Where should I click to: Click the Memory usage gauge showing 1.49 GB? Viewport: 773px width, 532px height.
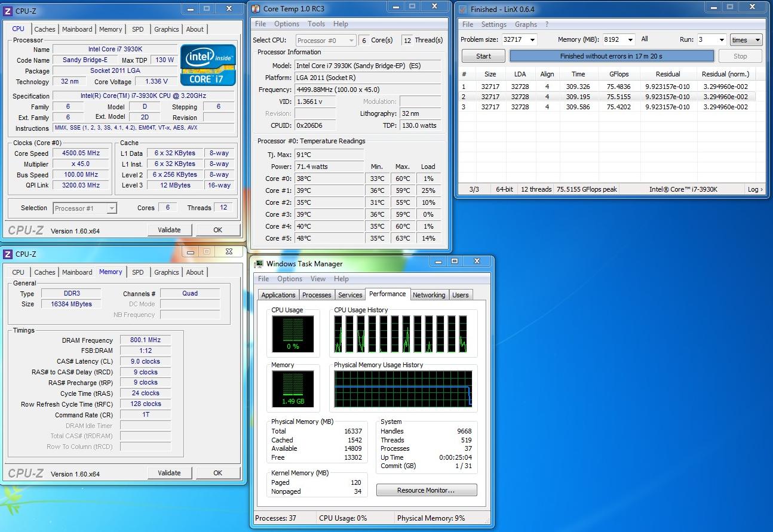293,389
